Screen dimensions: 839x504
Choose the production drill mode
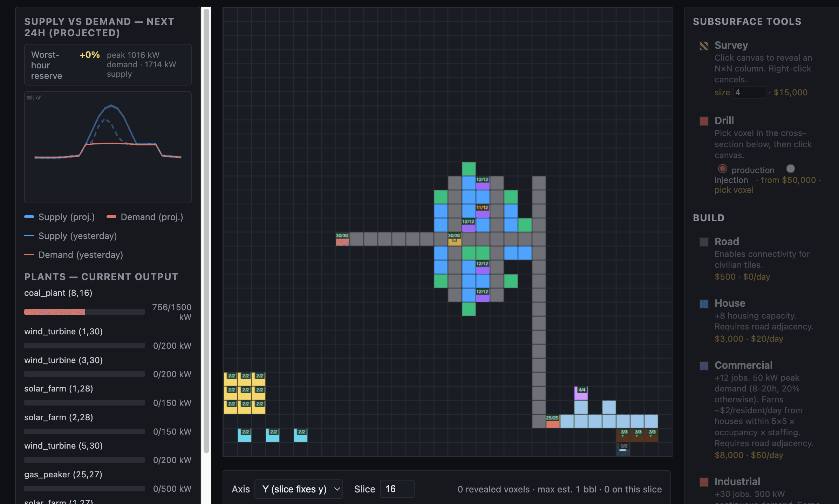click(x=722, y=169)
